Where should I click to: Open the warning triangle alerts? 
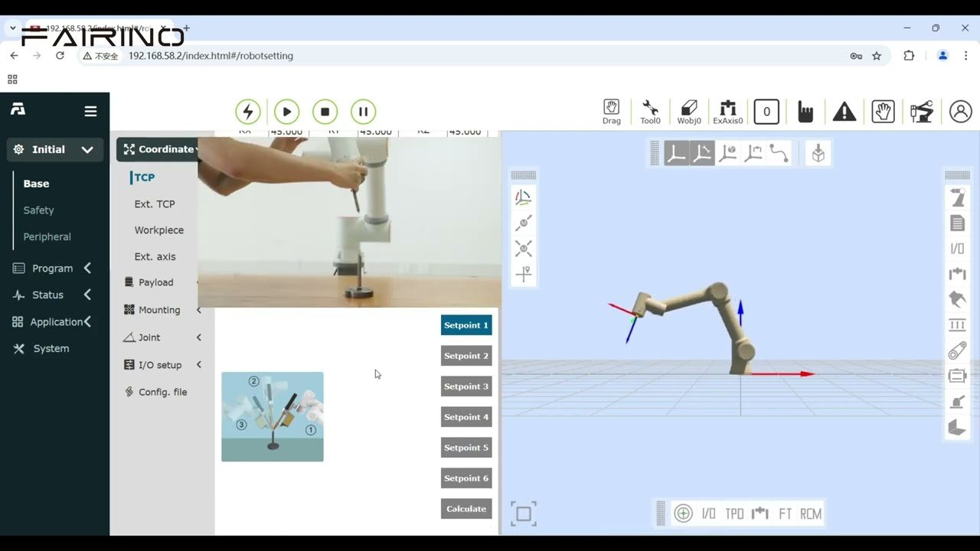coord(844,112)
